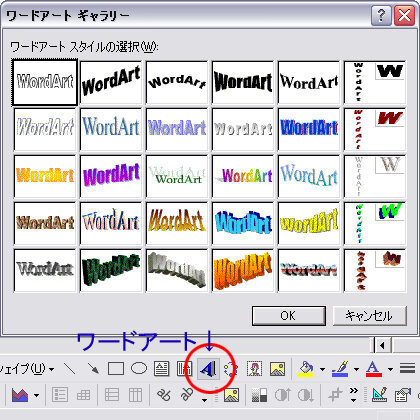The image size is (420, 420).
Task: Click the dialog help question mark button
Action: point(381,15)
